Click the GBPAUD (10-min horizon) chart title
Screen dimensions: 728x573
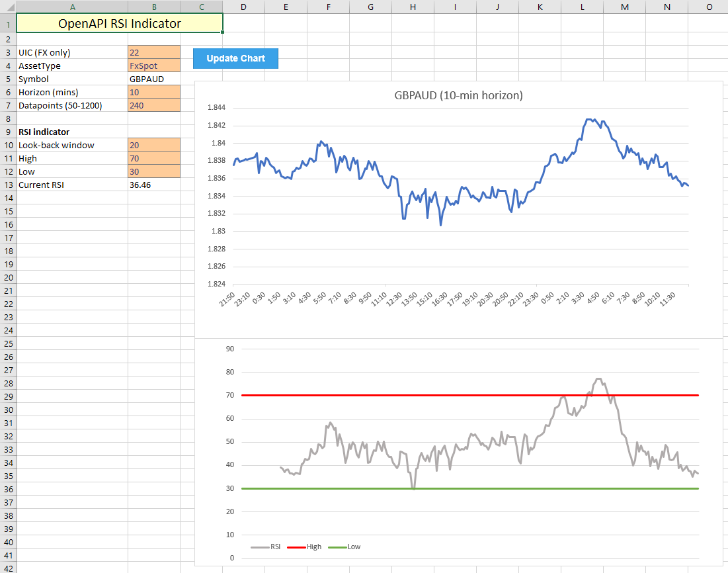click(459, 95)
